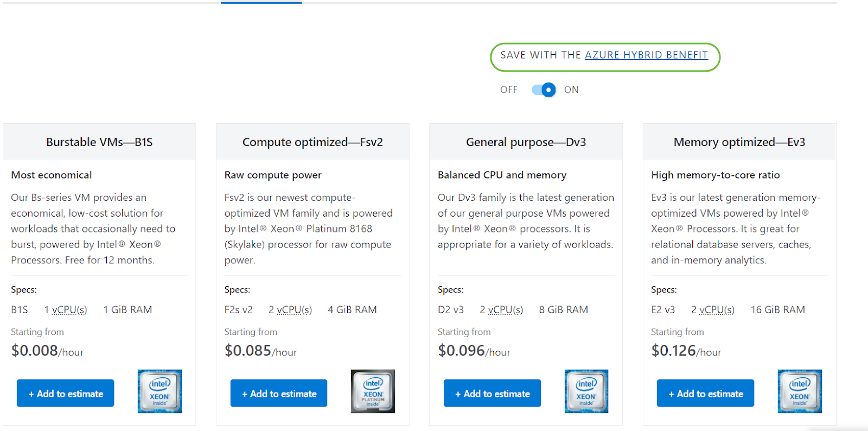Click Intel Xeon badge in Dv3 card
This screenshot has width=868, height=431.
586,391
